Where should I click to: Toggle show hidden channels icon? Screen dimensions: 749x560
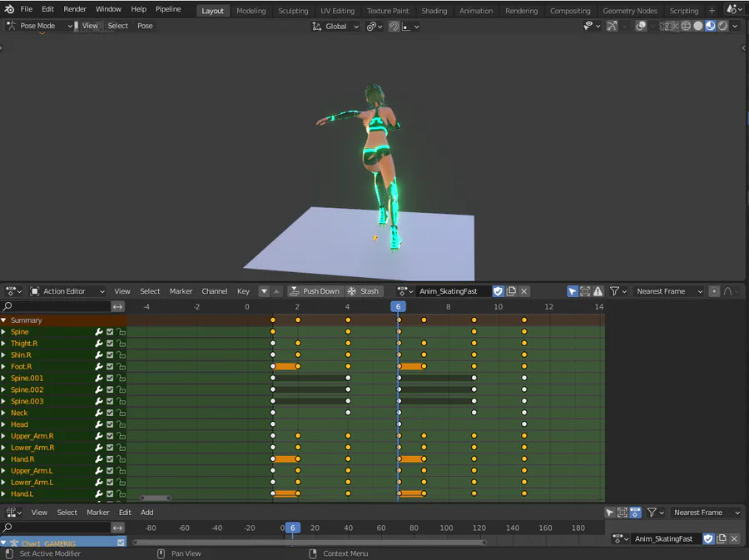coord(585,290)
